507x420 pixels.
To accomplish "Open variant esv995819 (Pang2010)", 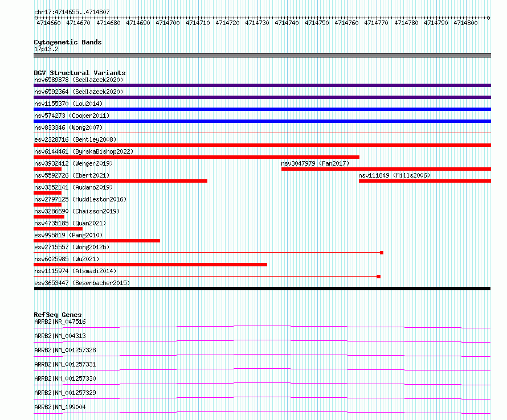I will click(x=68, y=235).
